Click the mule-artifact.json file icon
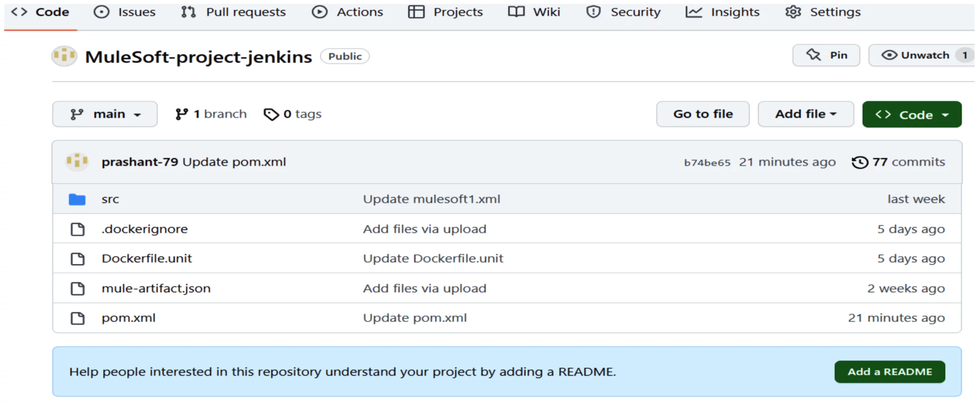 [x=78, y=289]
